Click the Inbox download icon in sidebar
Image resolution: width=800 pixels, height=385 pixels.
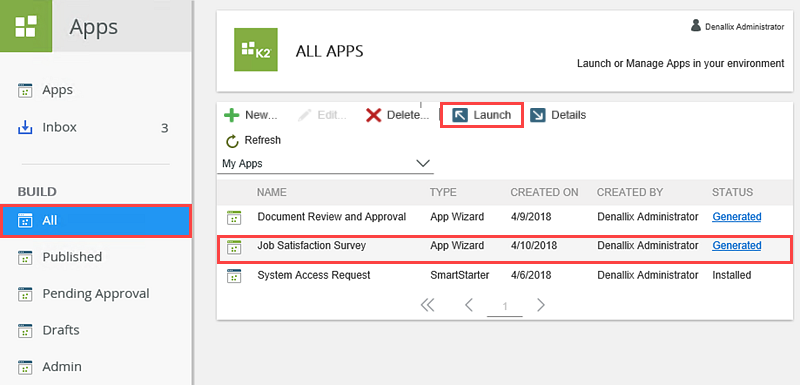click(x=25, y=127)
